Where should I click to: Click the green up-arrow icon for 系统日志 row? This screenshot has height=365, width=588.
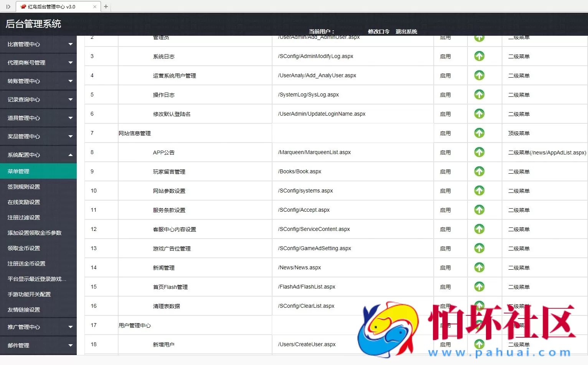coord(479,56)
